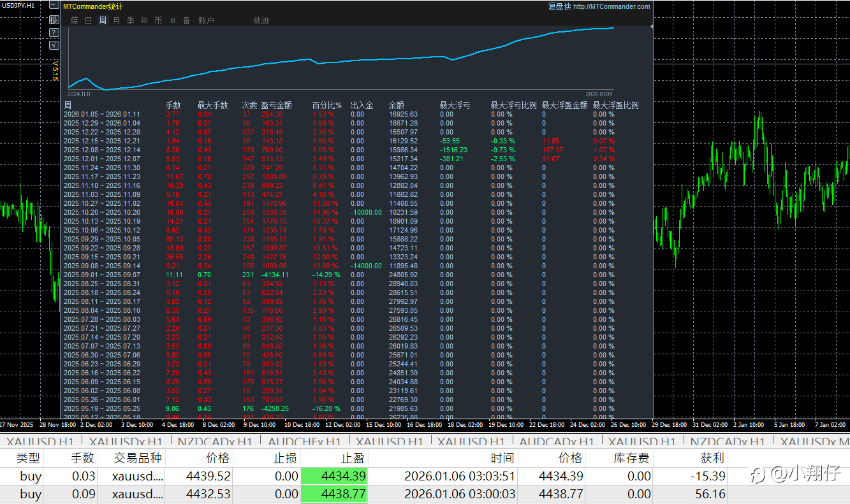The height and width of the screenshot is (504, 850).
Task: Open the 季 quarterly statistics tab
Action: click(x=130, y=20)
